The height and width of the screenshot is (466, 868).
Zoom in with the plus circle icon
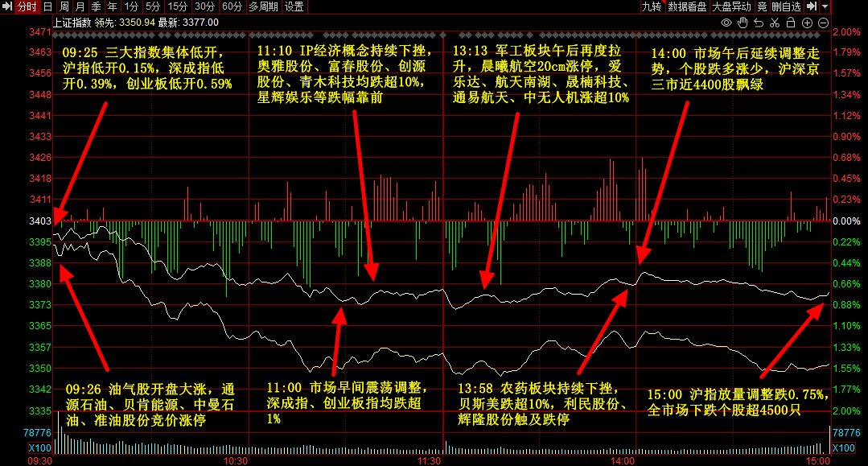[807, 23]
